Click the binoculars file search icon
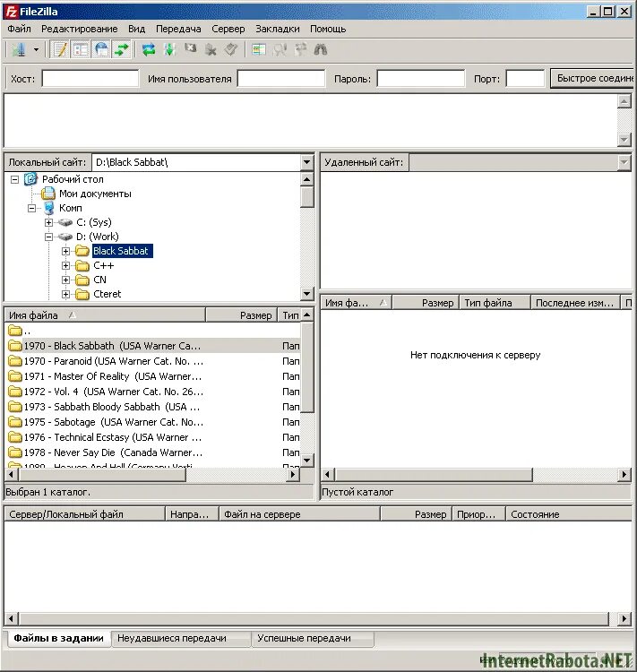Screen dimensions: 637x672 [321, 49]
